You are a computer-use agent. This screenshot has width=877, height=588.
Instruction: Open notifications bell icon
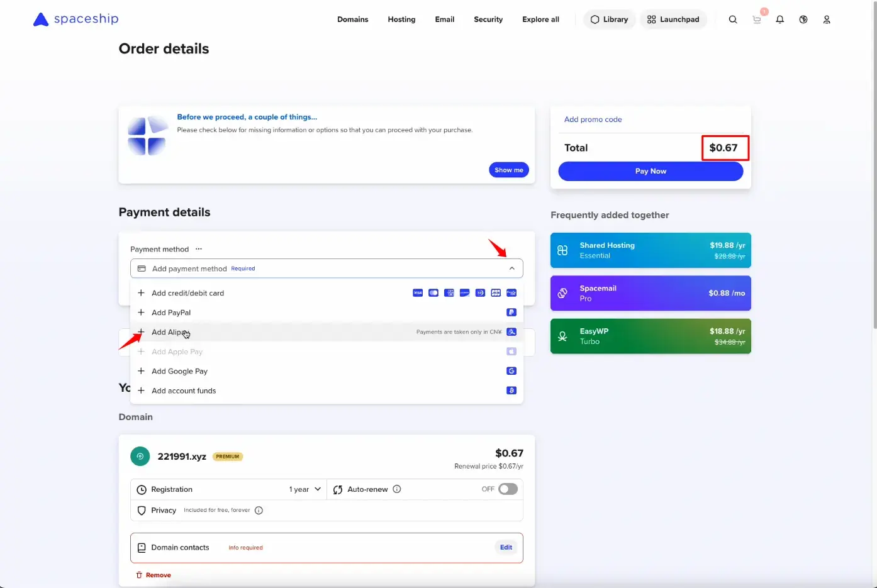780,19
